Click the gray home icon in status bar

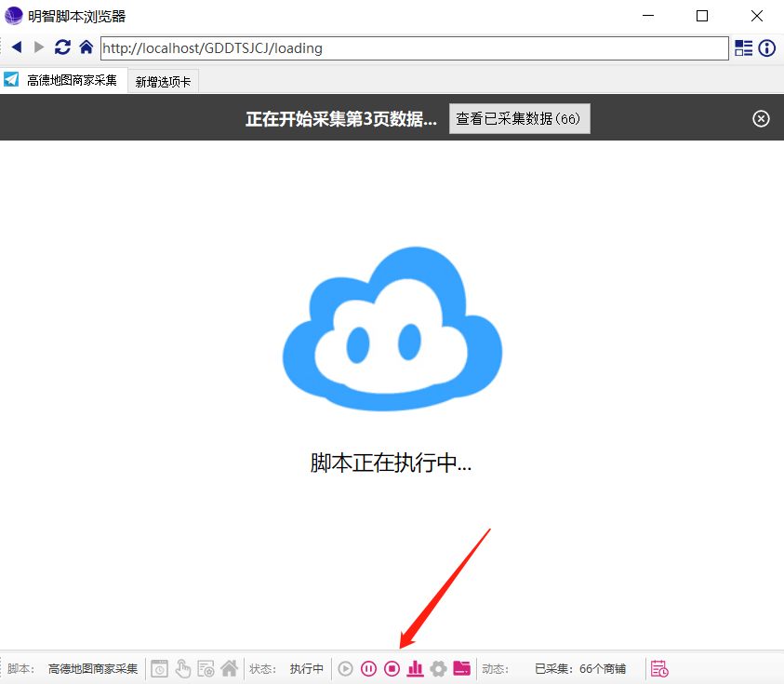coord(230,668)
